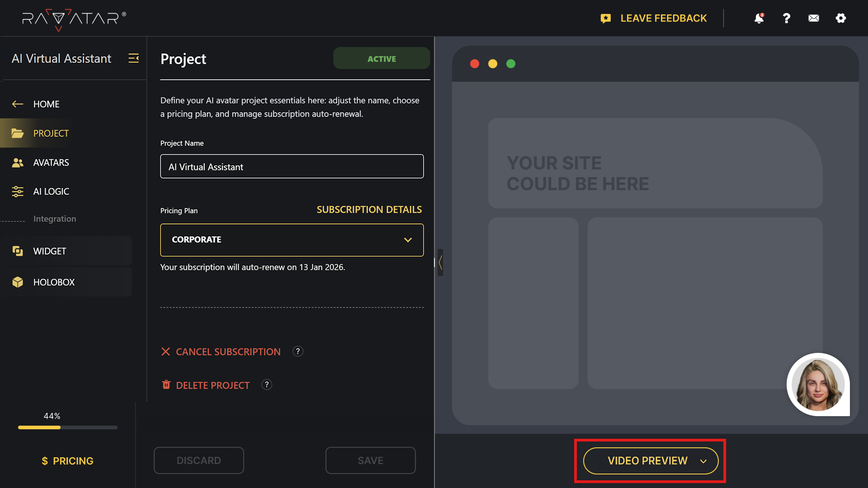Open the Holobox integration page

coord(54,282)
